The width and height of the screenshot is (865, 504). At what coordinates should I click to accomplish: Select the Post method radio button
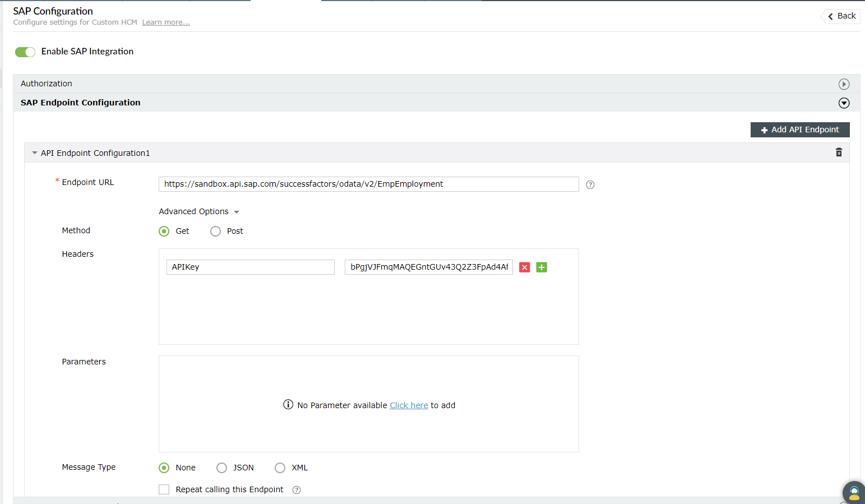point(216,232)
